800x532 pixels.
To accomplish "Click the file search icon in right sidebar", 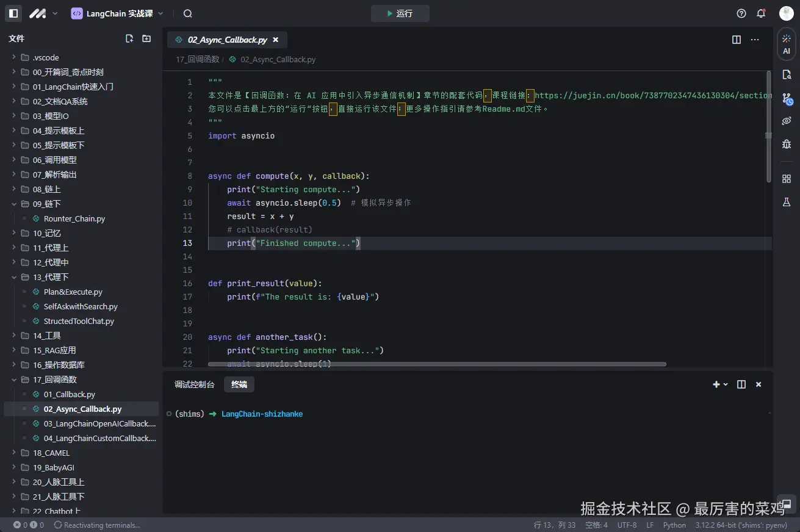I will point(786,74).
